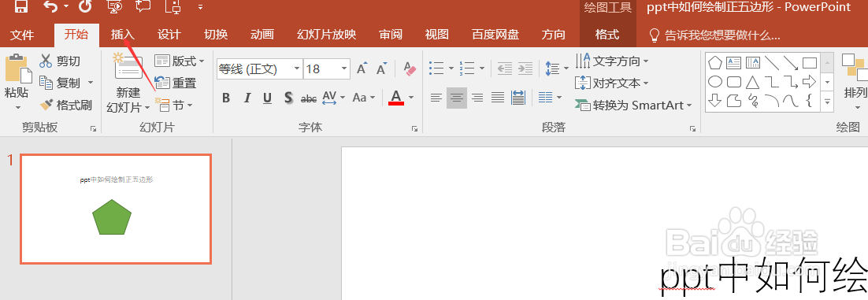The width and height of the screenshot is (868, 300).
Task: Open the font name 等线 (正文) combo box
Action: tap(259, 69)
